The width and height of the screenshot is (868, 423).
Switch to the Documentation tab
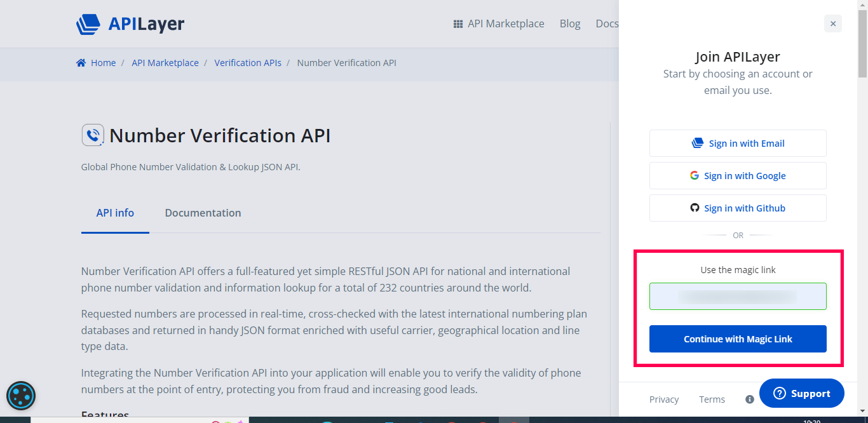pyautogui.click(x=203, y=213)
